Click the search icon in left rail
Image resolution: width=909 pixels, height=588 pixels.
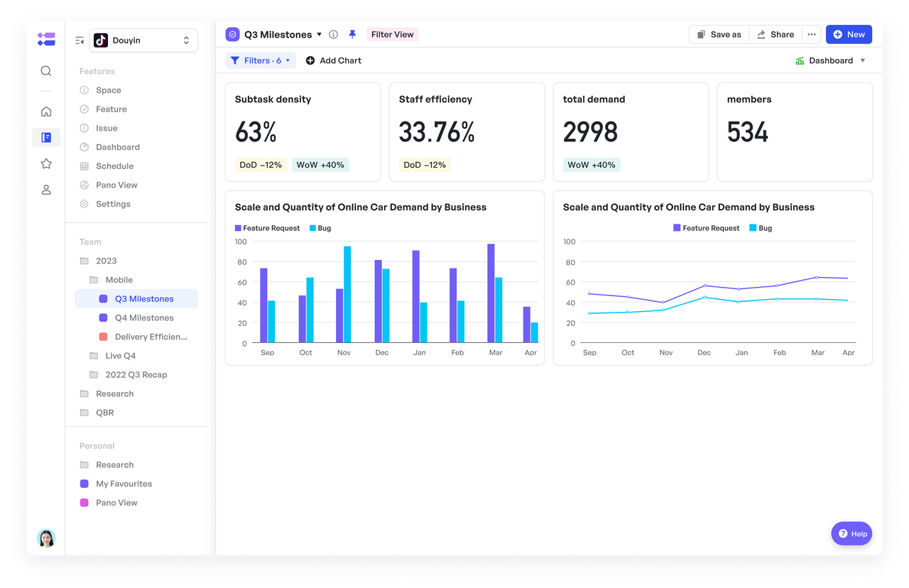pos(46,71)
